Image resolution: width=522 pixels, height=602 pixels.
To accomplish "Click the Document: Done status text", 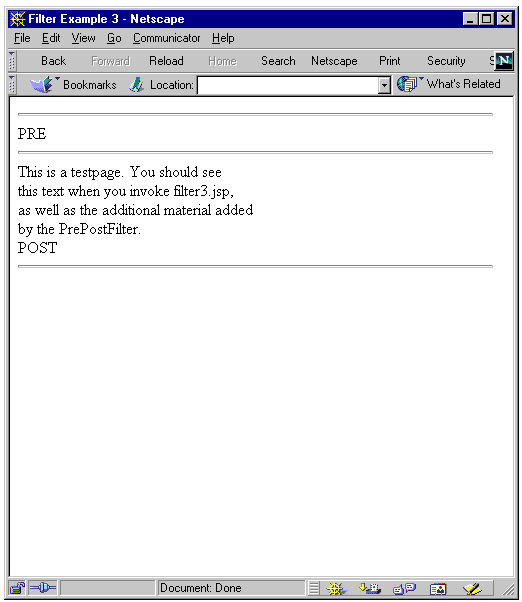I will [x=200, y=588].
